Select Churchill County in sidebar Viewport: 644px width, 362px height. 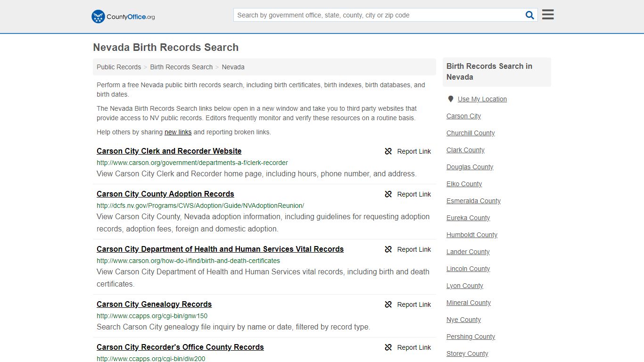coord(471,133)
